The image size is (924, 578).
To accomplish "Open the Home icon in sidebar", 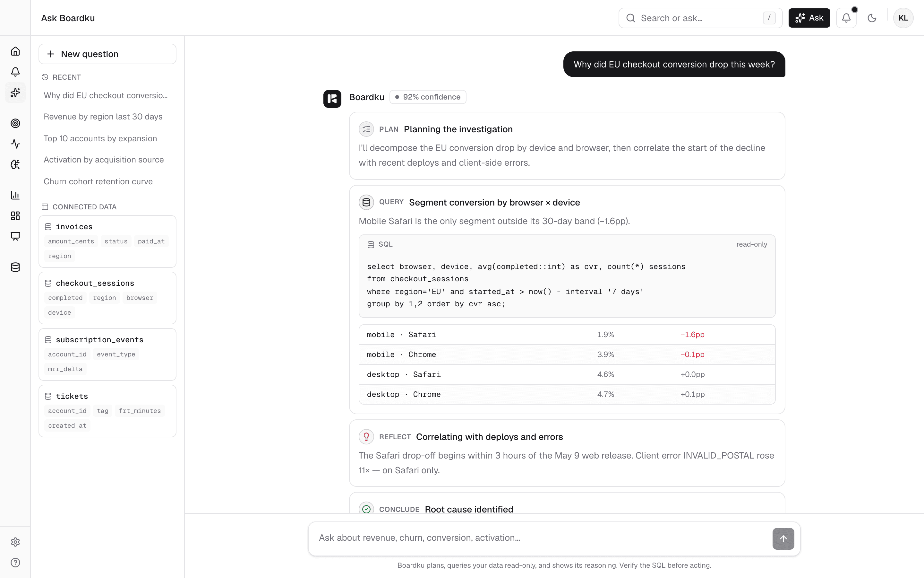I will point(15,51).
